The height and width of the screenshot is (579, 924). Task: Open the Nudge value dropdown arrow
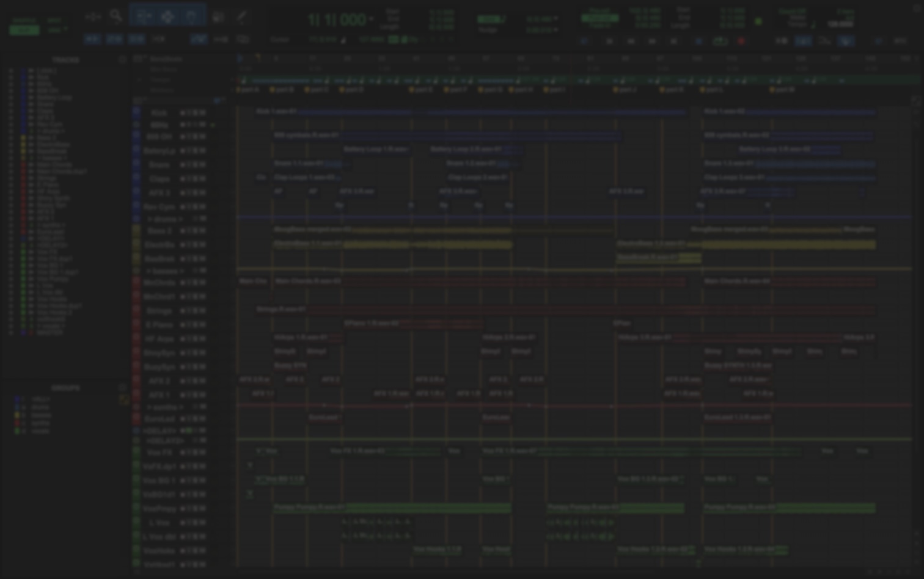pyautogui.click(x=555, y=29)
